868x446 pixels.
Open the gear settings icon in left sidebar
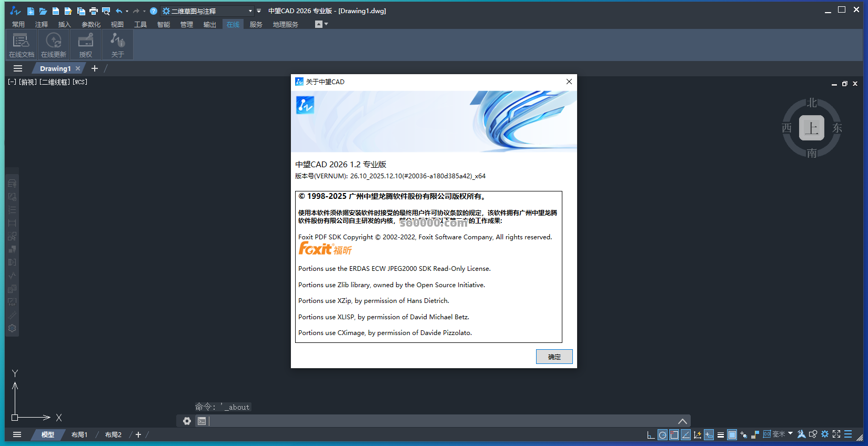[12, 328]
